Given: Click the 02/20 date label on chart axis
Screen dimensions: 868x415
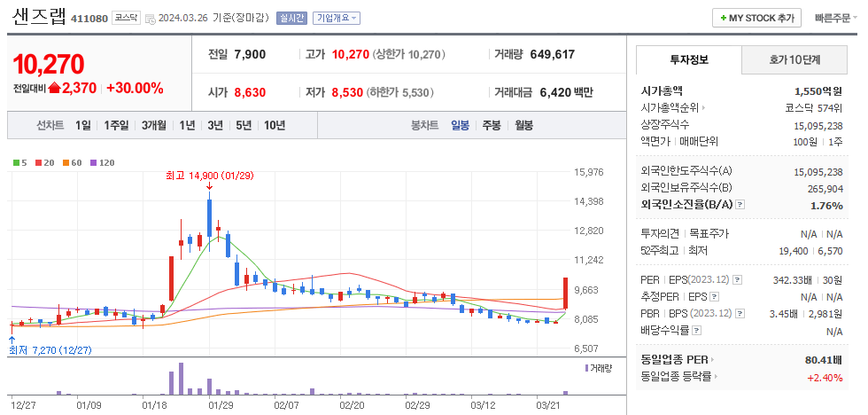Looking at the screenshot, I should [x=353, y=405].
